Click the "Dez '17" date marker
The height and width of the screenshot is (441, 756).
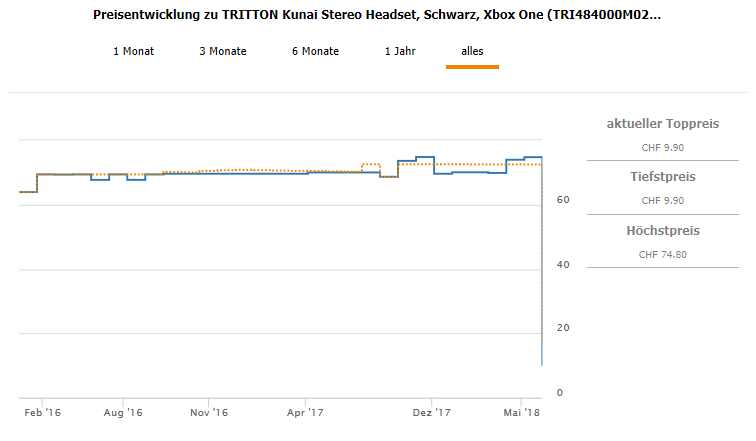point(431,412)
